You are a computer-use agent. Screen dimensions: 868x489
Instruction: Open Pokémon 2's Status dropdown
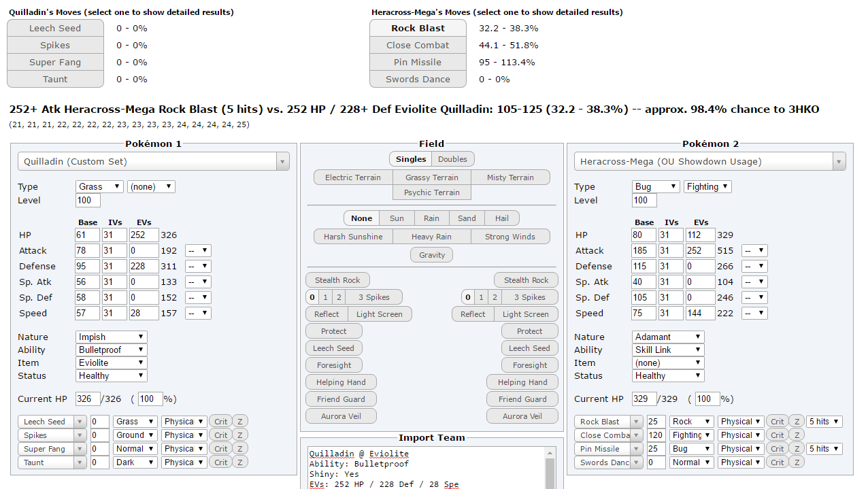pyautogui.click(x=668, y=375)
